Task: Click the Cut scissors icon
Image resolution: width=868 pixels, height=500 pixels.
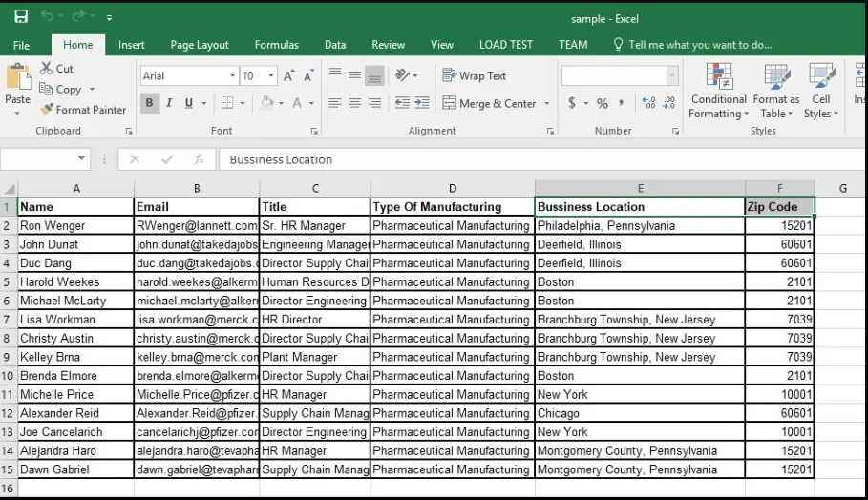Action: (x=46, y=69)
